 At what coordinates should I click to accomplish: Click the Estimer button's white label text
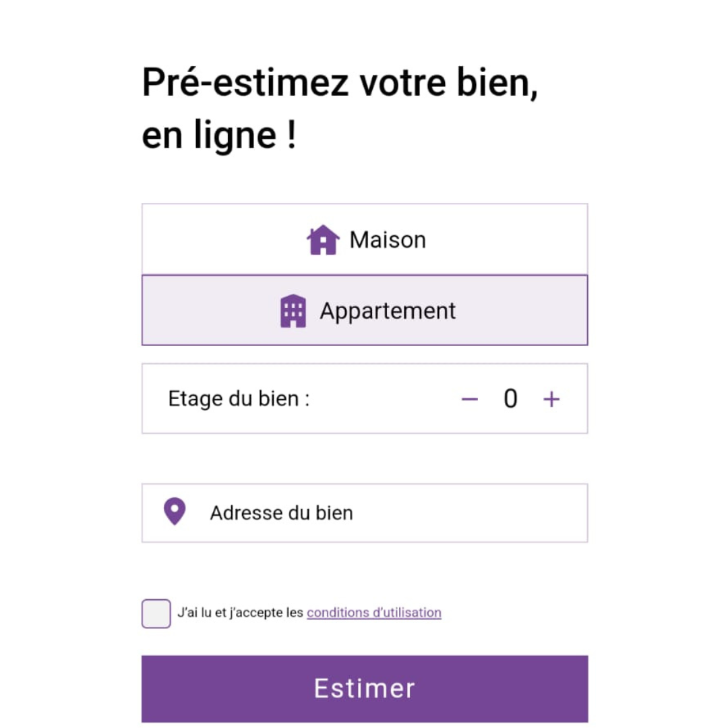[x=364, y=688]
